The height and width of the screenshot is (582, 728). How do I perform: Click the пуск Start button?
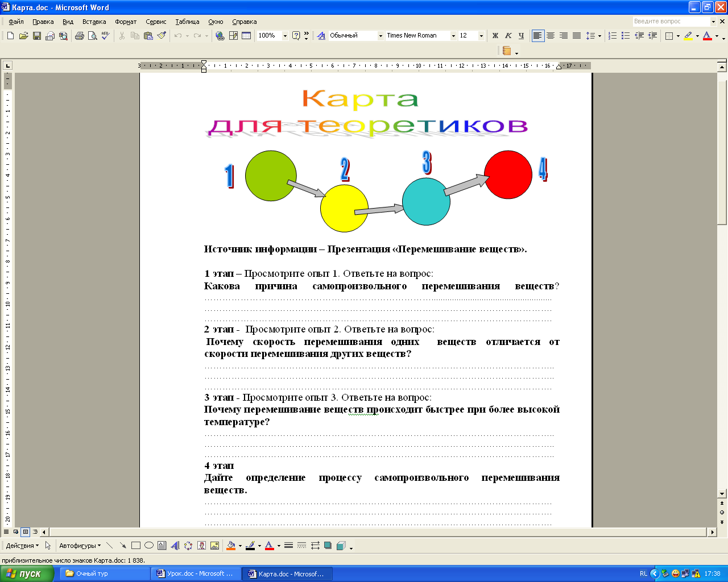pyautogui.click(x=27, y=573)
